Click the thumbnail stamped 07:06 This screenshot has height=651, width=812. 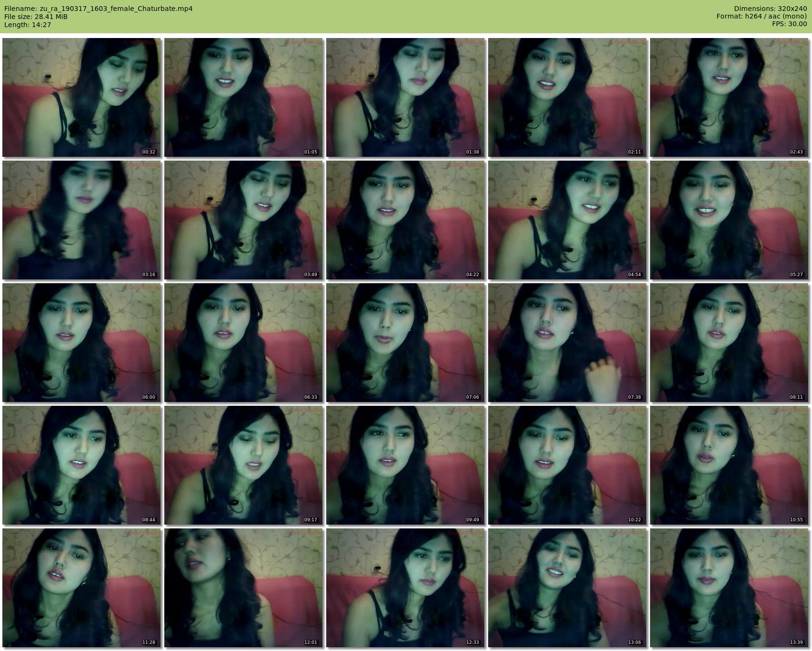tap(406, 343)
